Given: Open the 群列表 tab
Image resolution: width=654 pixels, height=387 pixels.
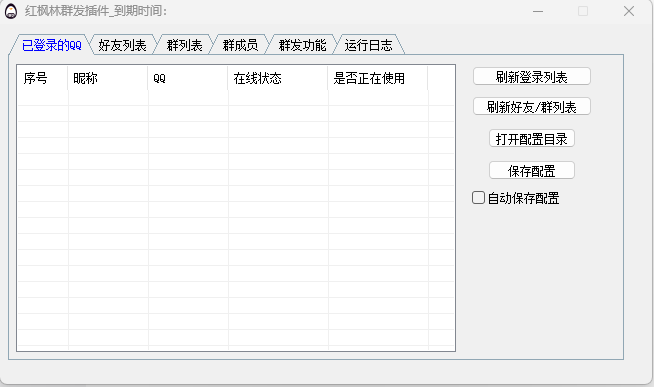Looking at the screenshot, I should tap(184, 45).
